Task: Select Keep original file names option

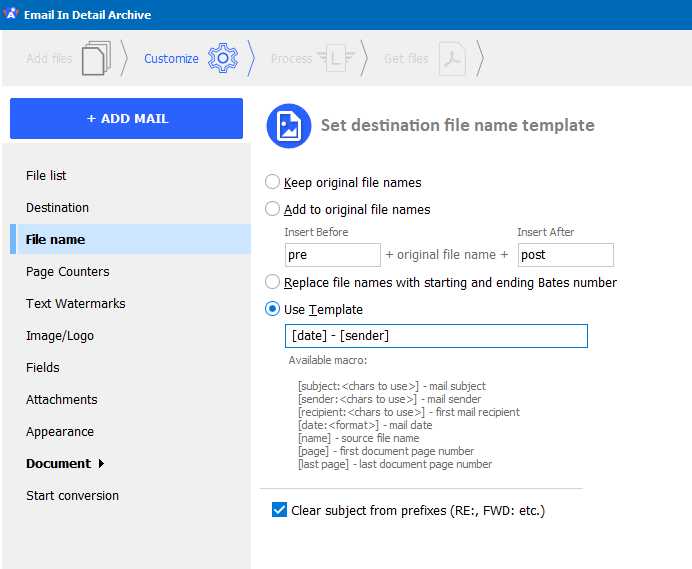Action: (x=272, y=182)
